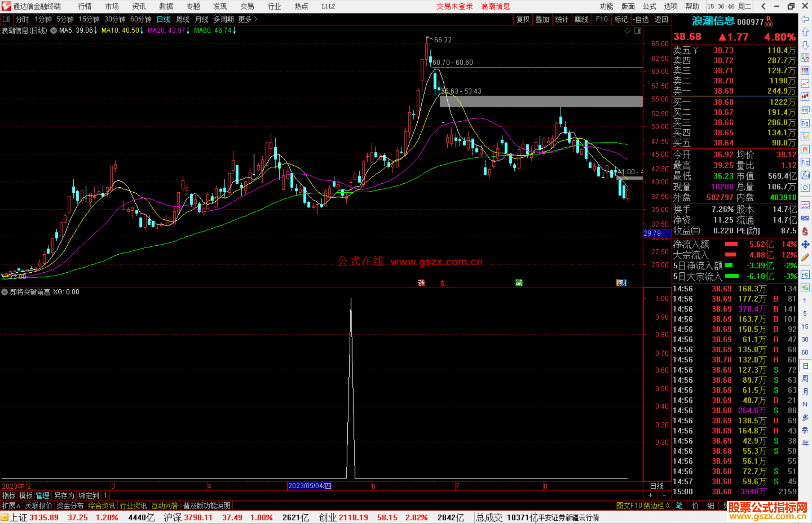Click the green refresh icon in sidebar

[805, 288]
